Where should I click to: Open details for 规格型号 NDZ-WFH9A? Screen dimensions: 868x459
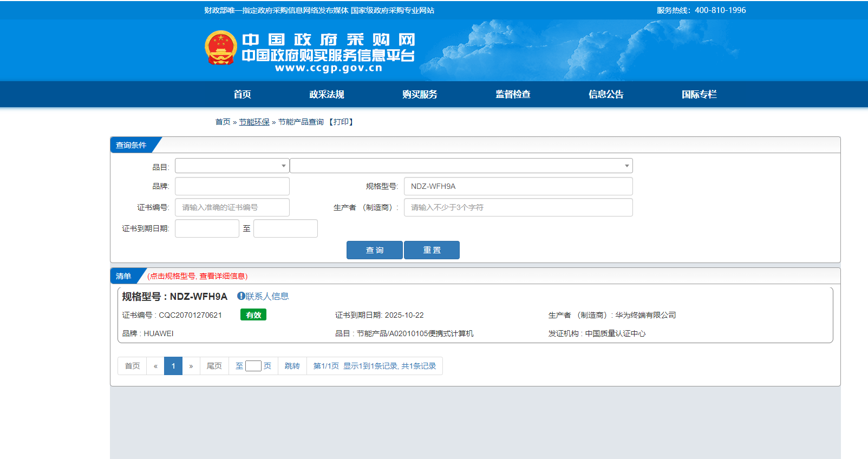(x=174, y=297)
